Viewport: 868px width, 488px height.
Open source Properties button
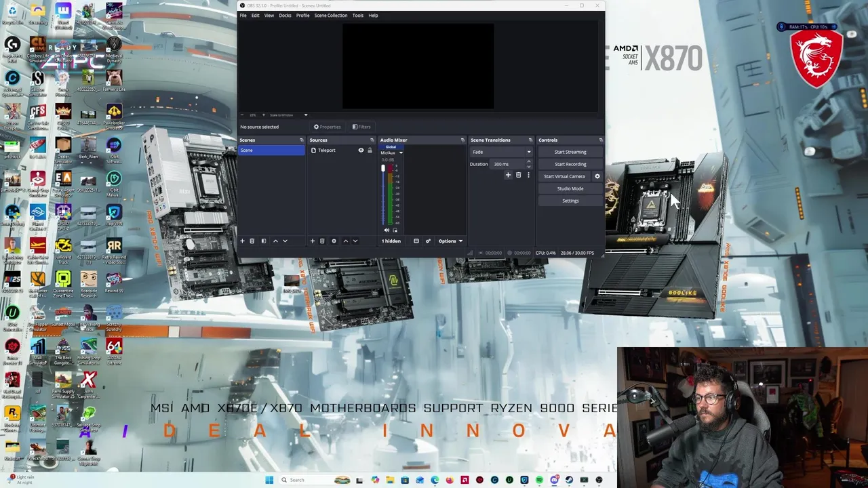[328, 127]
